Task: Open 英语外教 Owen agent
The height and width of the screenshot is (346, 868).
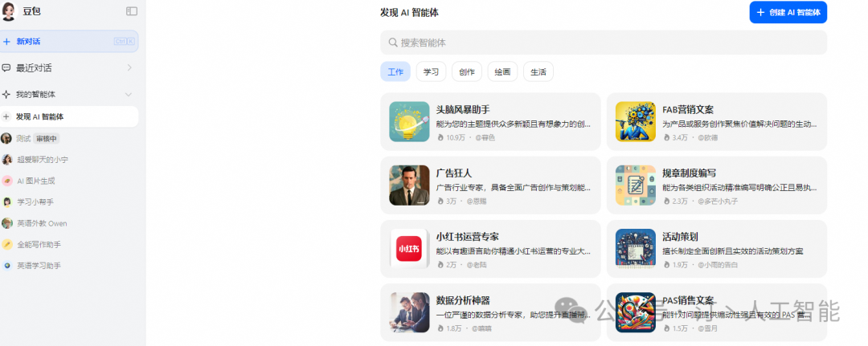Action: [x=42, y=223]
